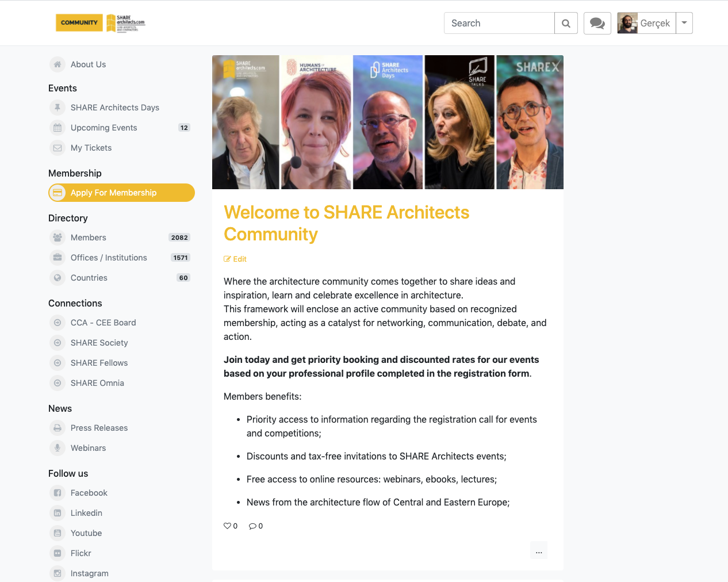The height and width of the screenshot is (582, 728).
Task: Click the Facebook icon in Follow us
Action: 58,493
